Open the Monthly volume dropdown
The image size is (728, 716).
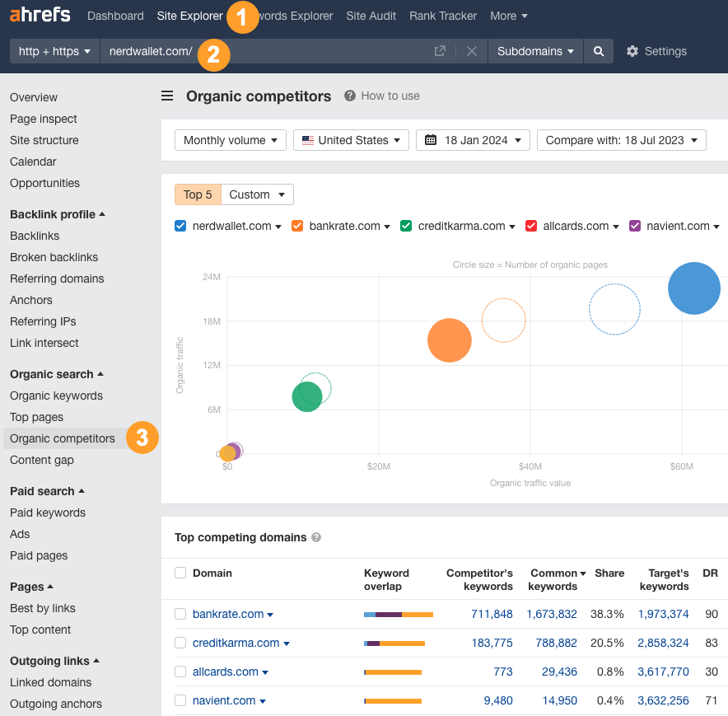pyautogui.click(x=230, y=140)
